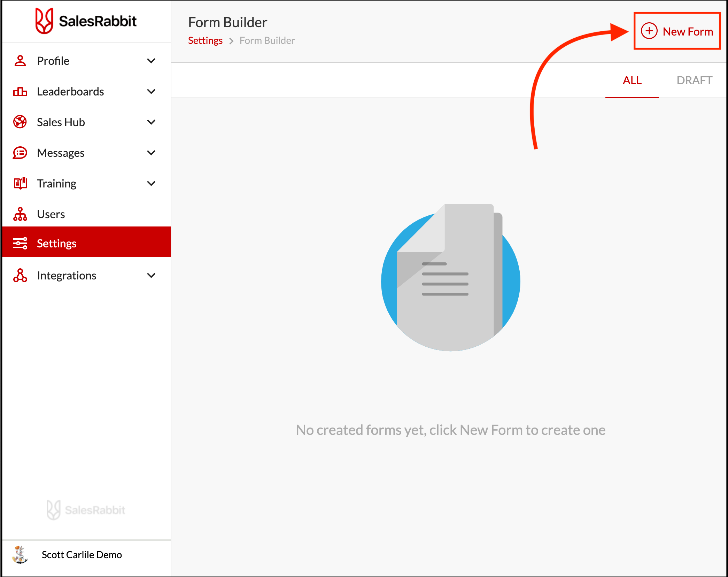Expand the Leaderboards menu chevron
The height and width of the screenshot is (577, 728).
(x=151, y=91)
